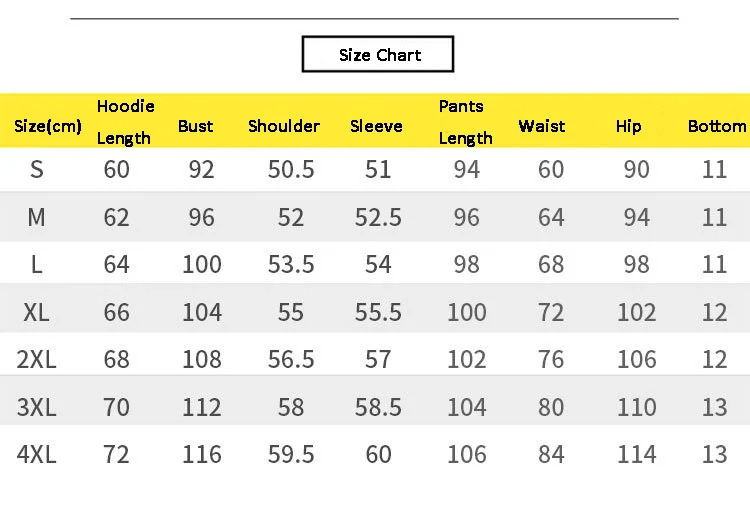Click the Bust column header
This screenshot has height=520, width=750.
click(x=196, y=126)
